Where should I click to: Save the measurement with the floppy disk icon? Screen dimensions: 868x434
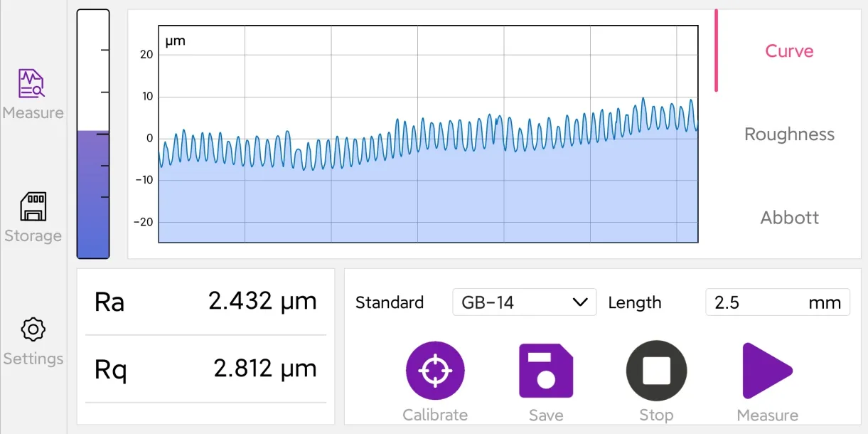pos(546,371)
